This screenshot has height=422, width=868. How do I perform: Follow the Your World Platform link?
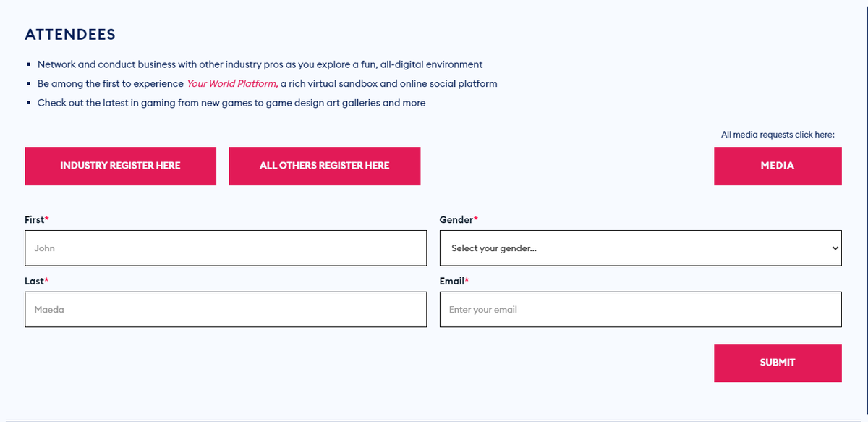pos(232,84)
